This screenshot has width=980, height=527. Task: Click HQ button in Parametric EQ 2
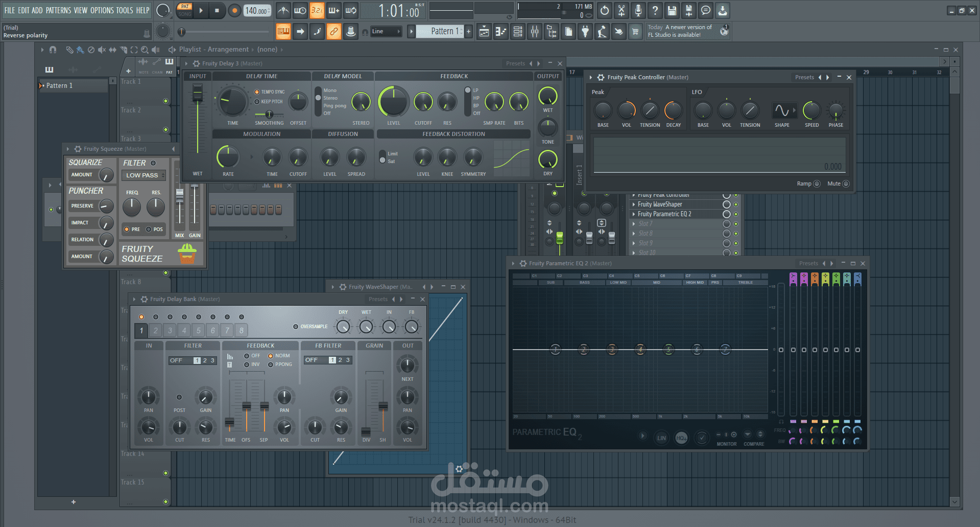(681, 438)
